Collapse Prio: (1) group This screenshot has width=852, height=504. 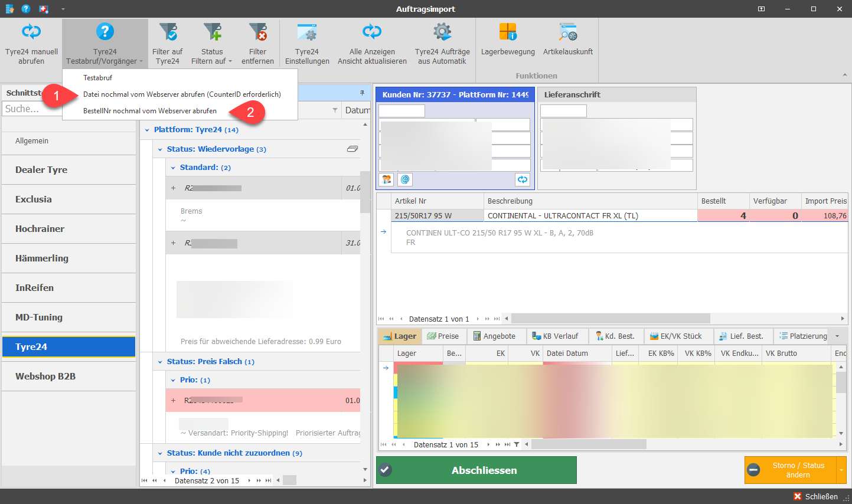(173, 380)
